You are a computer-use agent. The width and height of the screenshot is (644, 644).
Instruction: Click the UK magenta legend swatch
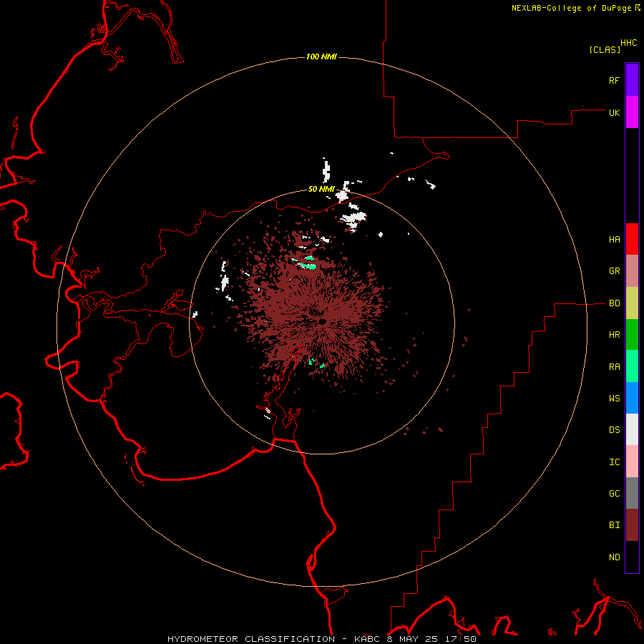point(632,112)
